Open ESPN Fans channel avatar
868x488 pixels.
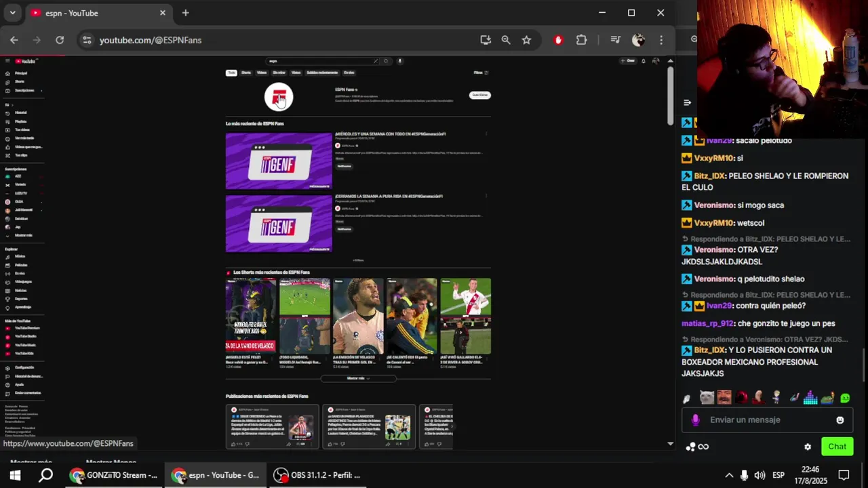279,98
